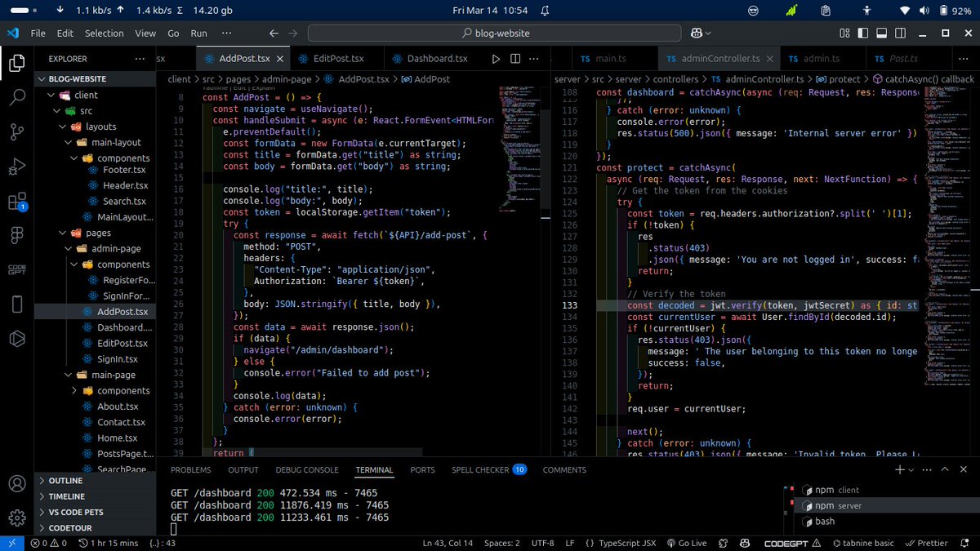This screenshot has height=551, width=980.
Task: Close the terminal panel with X
Action: [965, 470]
